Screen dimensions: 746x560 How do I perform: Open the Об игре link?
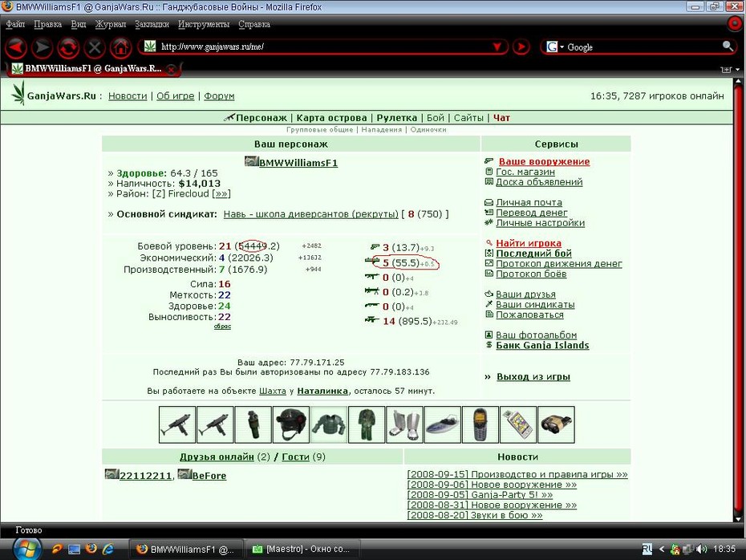(x=175, y=96)
